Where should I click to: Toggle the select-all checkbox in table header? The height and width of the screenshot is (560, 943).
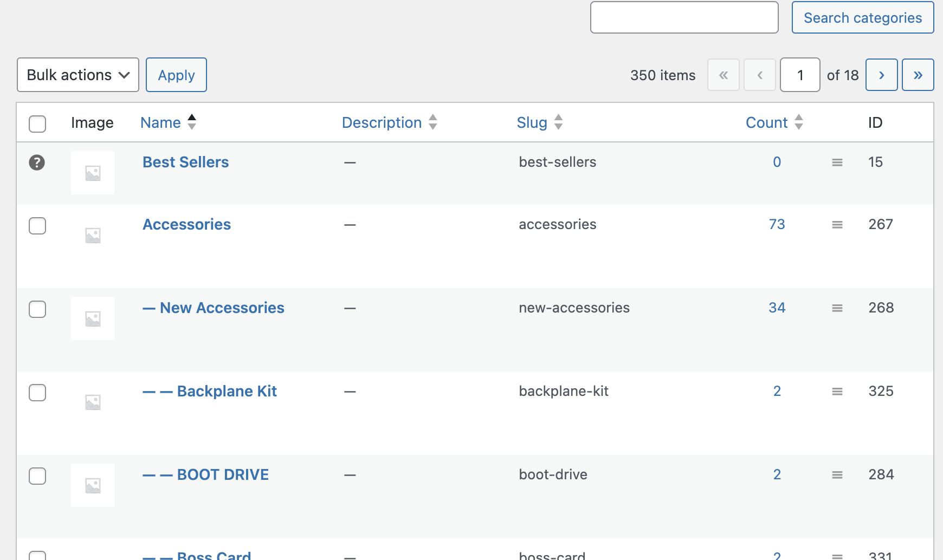point(37,123)
